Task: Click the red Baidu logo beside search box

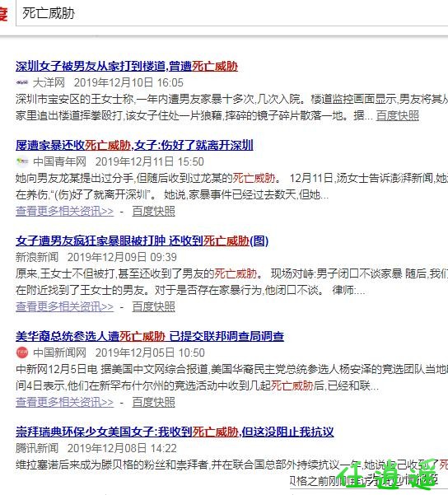Action: [3, 13]
